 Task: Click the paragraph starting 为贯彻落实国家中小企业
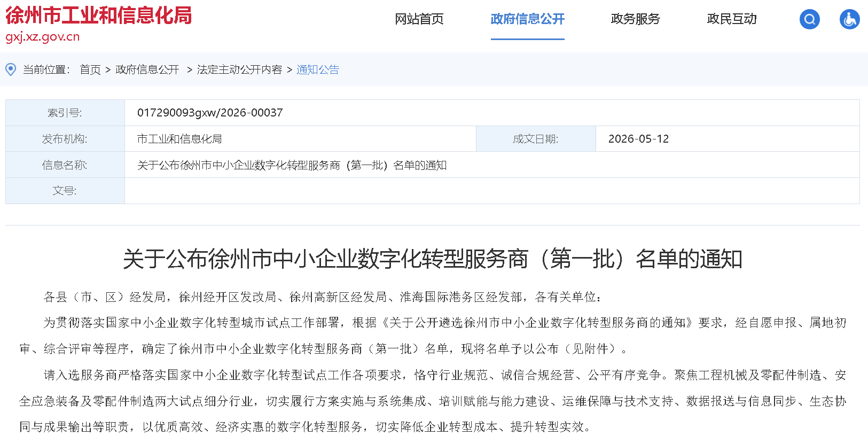[433, 336]
